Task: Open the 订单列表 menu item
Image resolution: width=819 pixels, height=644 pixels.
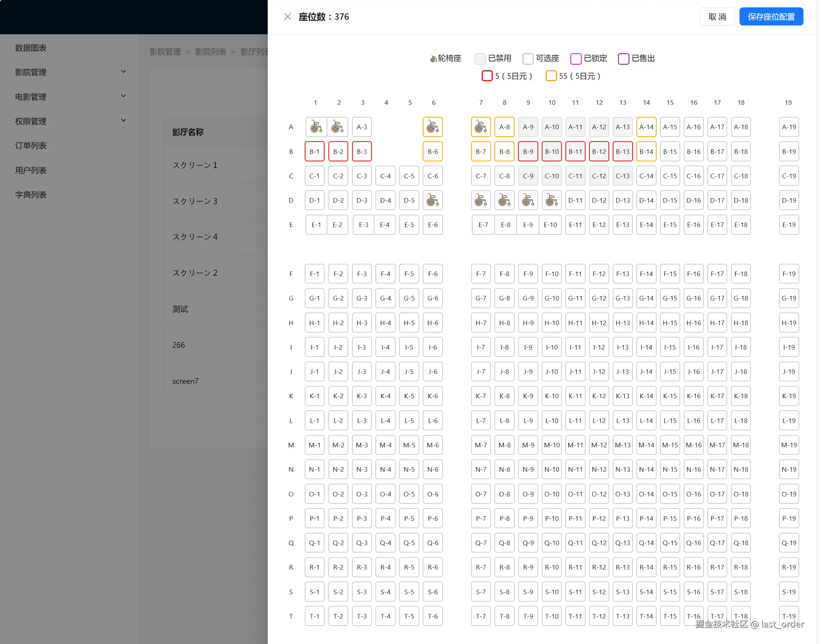Action: point(31,145)
